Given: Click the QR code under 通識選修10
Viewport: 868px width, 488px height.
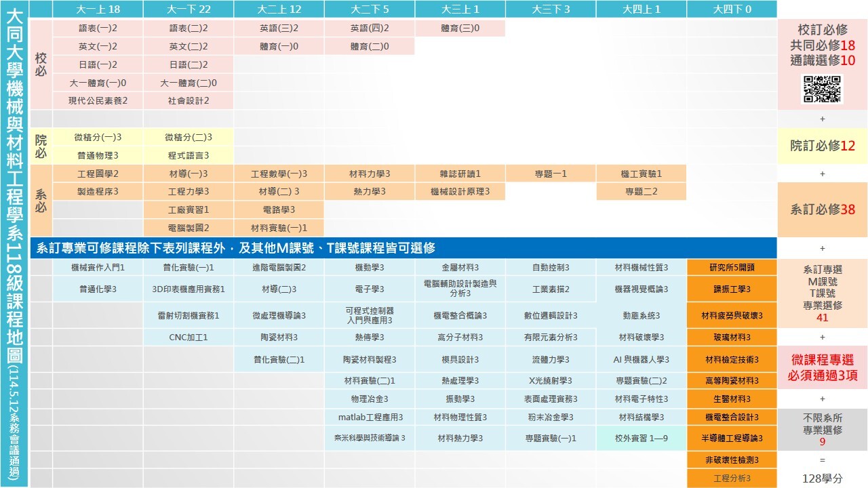Looking at the screenshot, I should pyautogui.click(x=823, y=89).
